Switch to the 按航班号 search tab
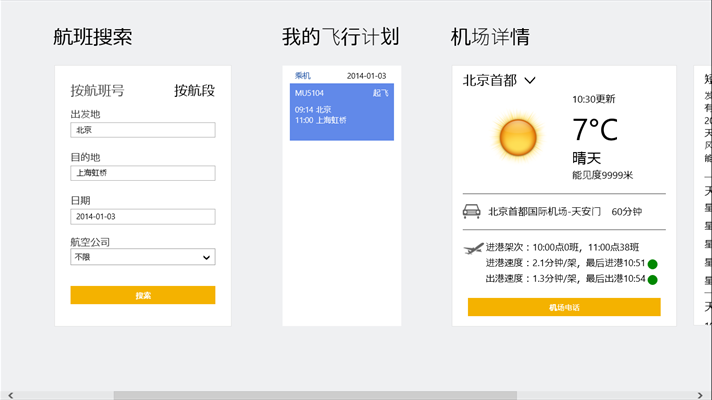 [x=97, y=91]
